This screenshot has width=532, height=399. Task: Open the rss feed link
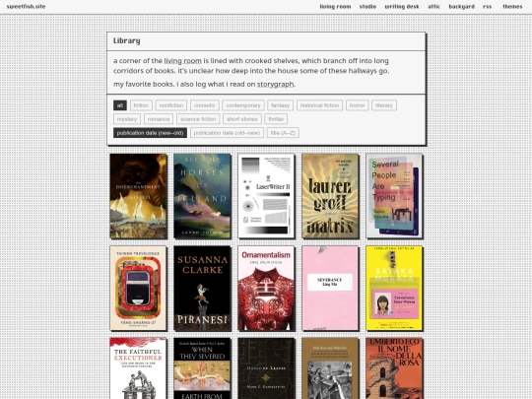coord(488,7)
